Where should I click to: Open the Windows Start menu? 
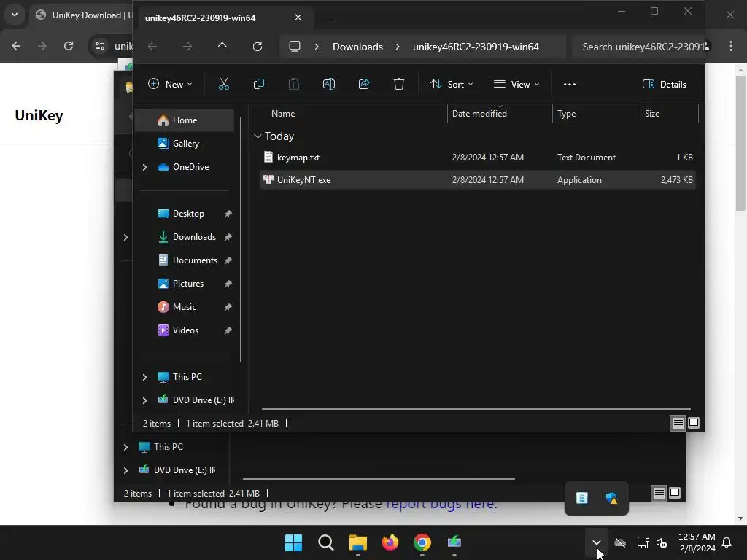[293, 542]
